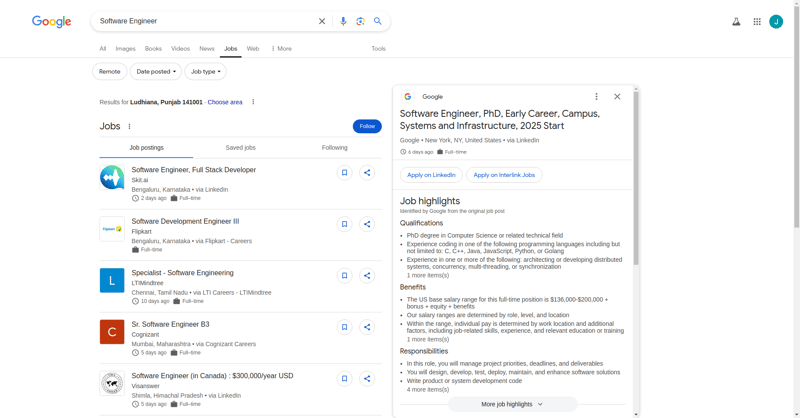
Task: Click the voice search microphone icon
Action: [x=343, y=21]
